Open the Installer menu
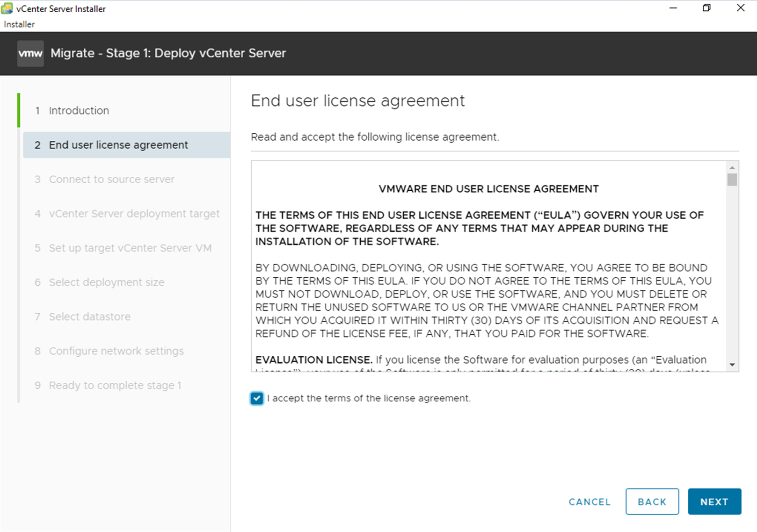The width and height of the screenshot is (757, 532). 19,24
